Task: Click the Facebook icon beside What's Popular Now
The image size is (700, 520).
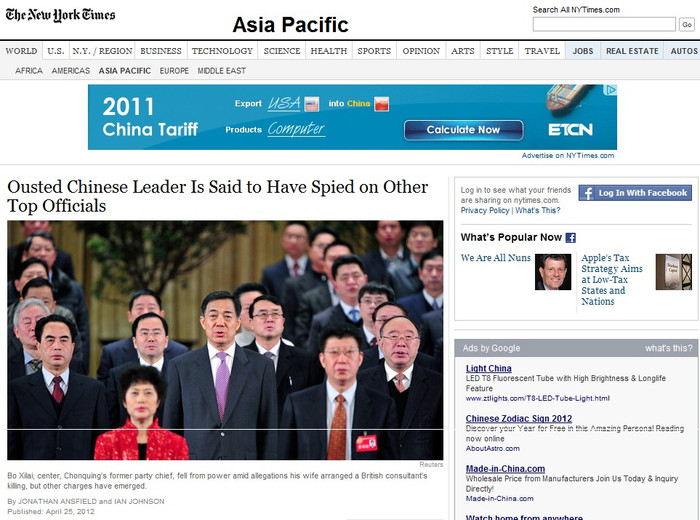Action: point(571,237)
